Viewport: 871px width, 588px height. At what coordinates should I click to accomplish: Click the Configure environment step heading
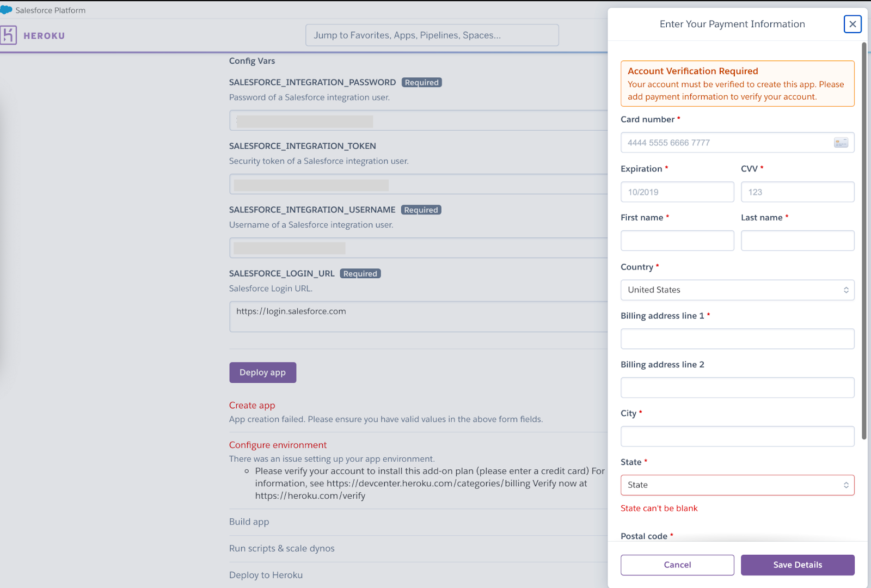tap(278, 445)
